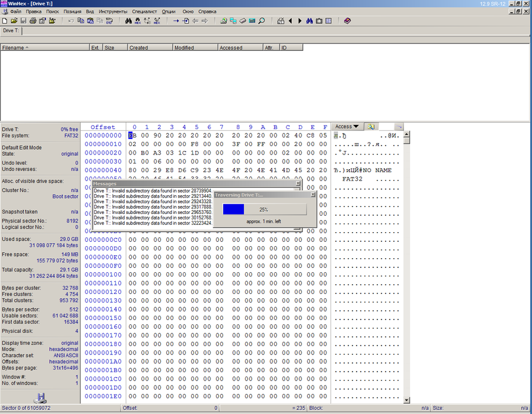Open the Специалист menu
532x414 pixels.
(144, 12)
